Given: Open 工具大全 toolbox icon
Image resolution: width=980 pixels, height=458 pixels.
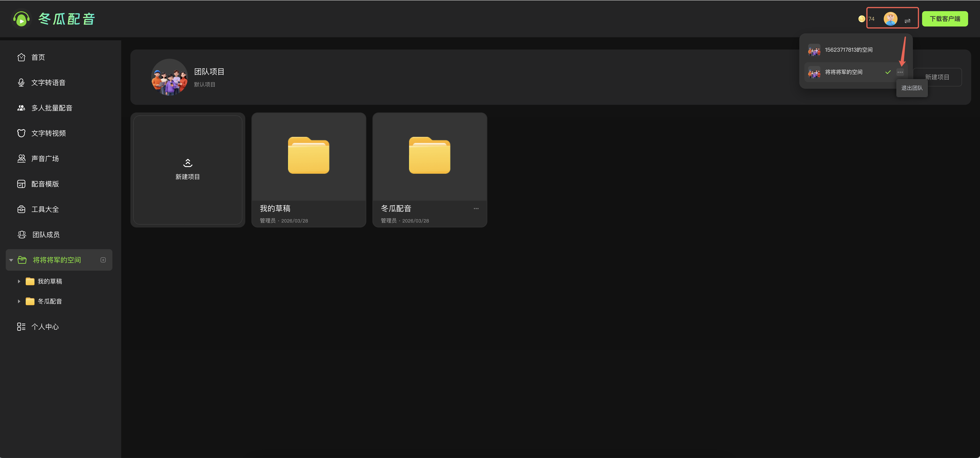Looking at the screenshot, I should tap(21, 209).
